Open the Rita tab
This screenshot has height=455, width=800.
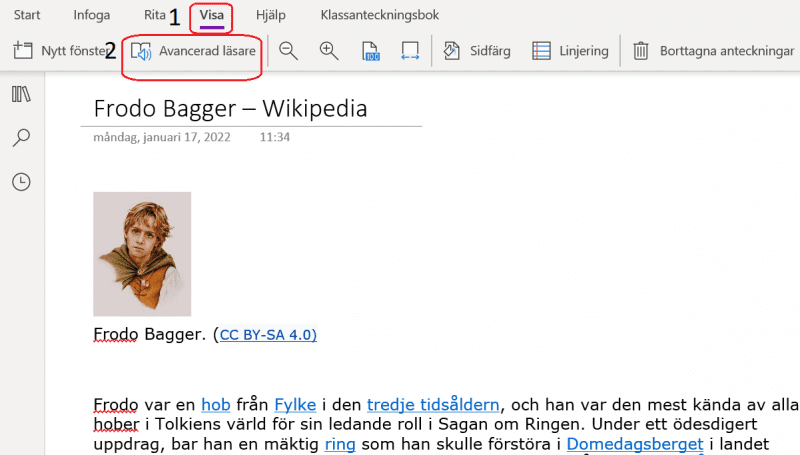point(155,15)
